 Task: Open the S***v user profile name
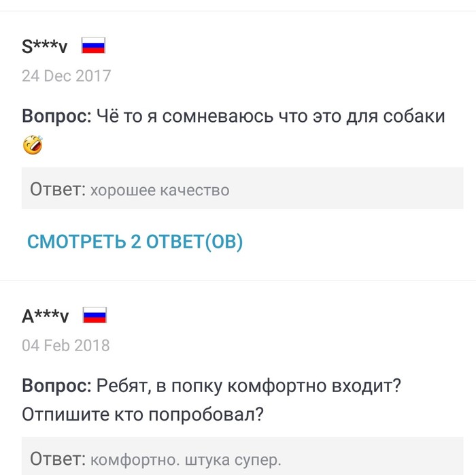(x=45, y=47)
